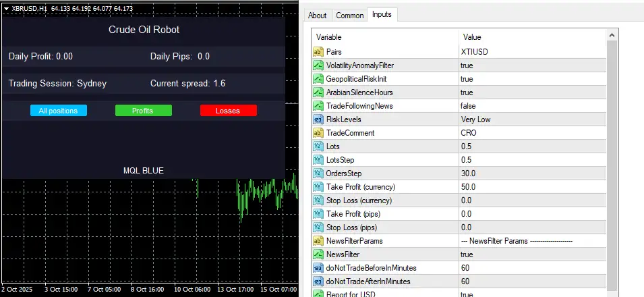
Task: Open the RiskLevels Very Low dropdown
Action: [x=477, y=119]
